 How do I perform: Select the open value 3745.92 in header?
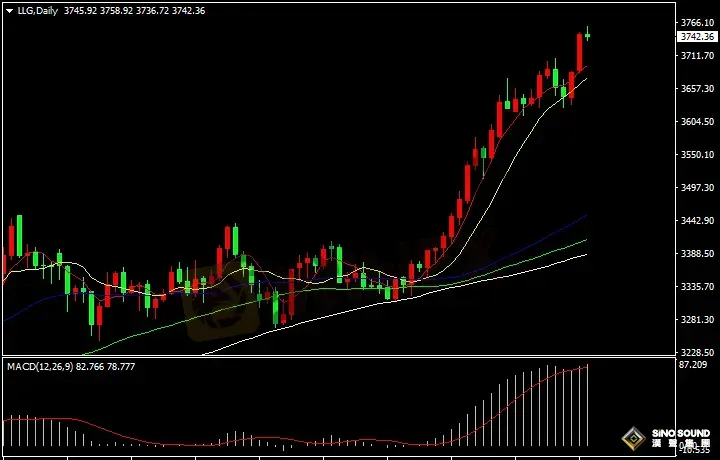pos(80,11)
